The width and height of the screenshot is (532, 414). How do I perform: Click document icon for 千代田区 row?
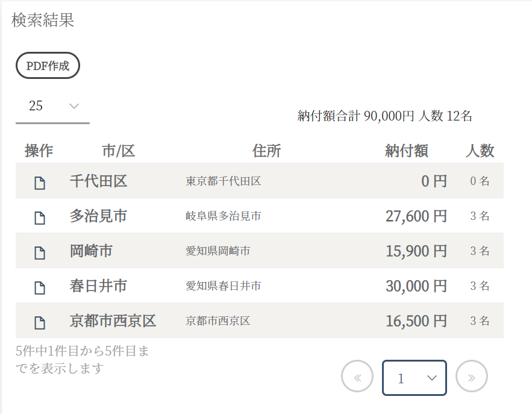point(39,183)
